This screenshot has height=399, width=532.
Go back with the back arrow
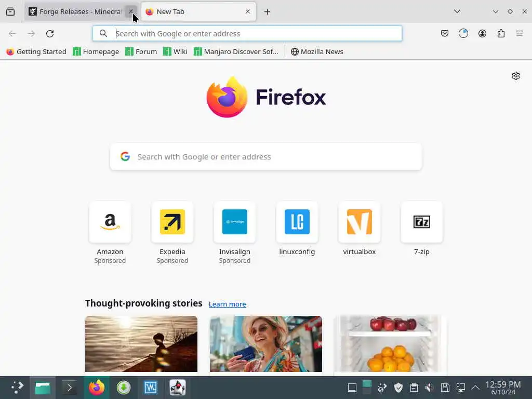[x=12, y=33]
